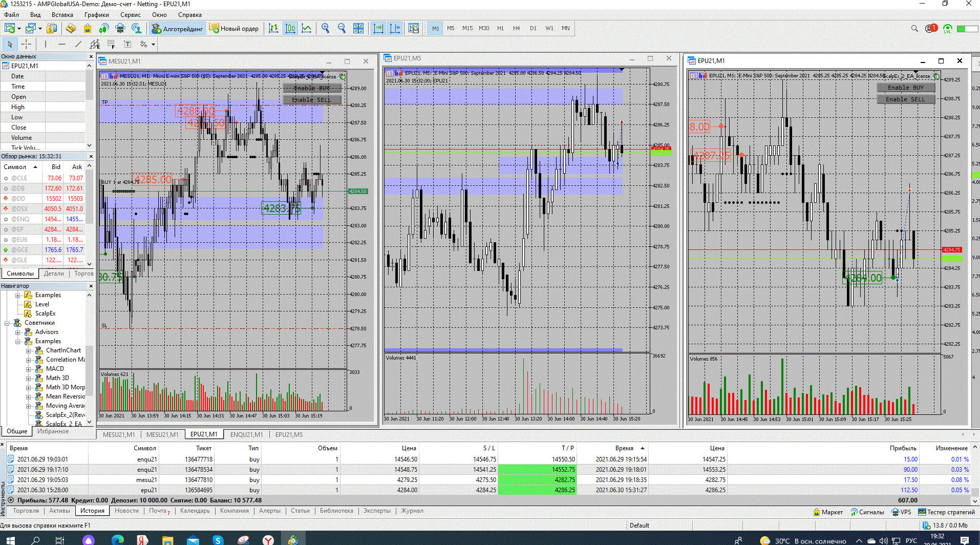Viewport: 980px width, 545px height.
Task: Open the new chart dropdown arrow
Action: point(19,29)
